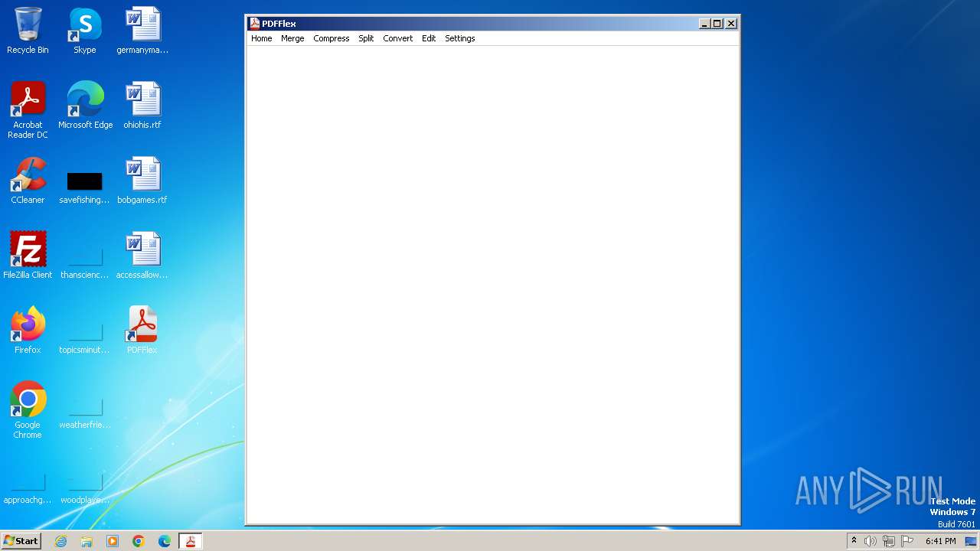980x551 pixels.
Task: Open the volume control in tray
Action: pos(871,541)
